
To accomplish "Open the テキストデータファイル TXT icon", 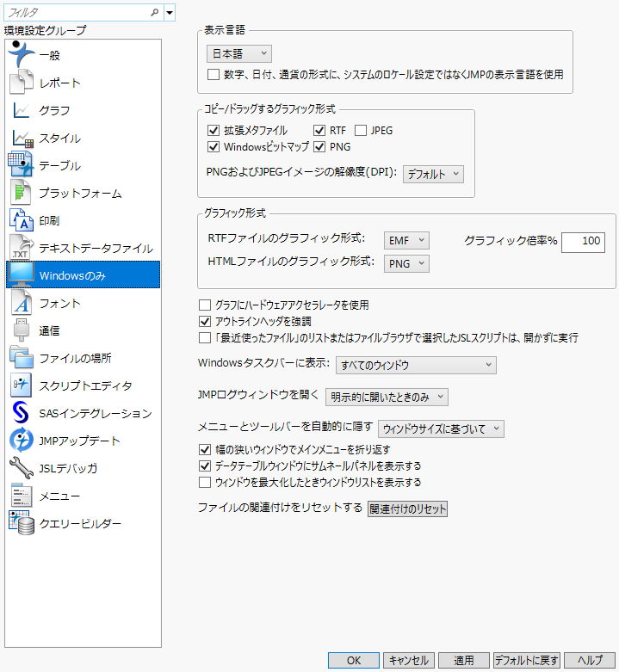I will click(x=21, y=247).
